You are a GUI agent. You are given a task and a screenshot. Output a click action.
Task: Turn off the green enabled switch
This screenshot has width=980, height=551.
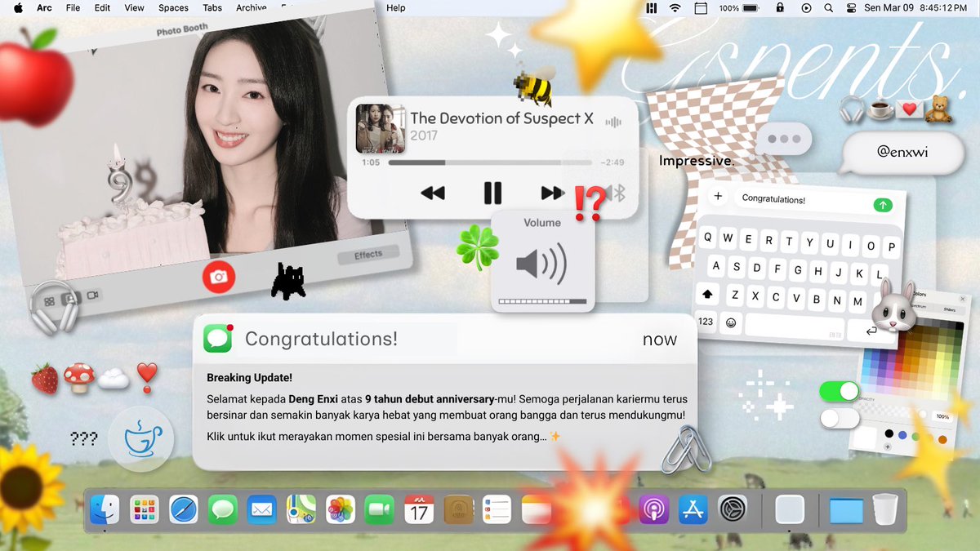[840, 391]
